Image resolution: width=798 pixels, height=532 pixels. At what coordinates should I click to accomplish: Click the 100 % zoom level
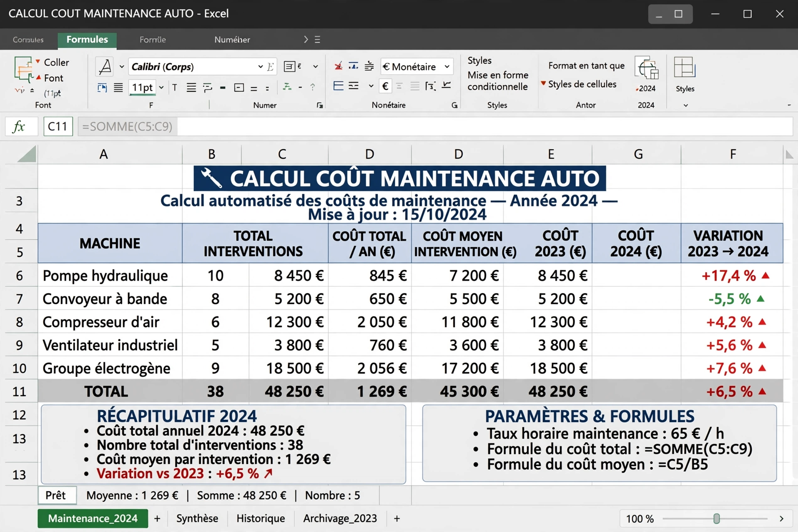click(640, 519)
